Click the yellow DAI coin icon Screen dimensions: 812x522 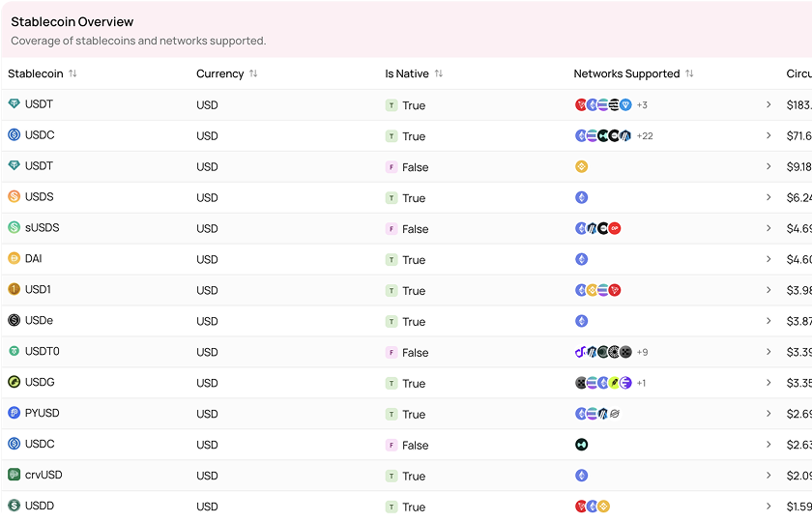click(x=14, y=258)
